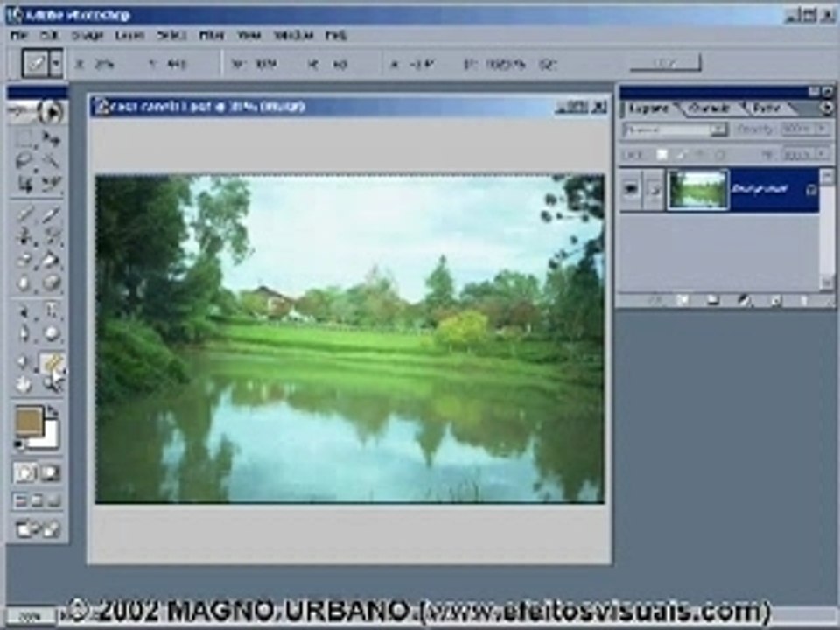This screenshot has height=630, width=840.
Task: Select the Paint Bucket tool
Action: [x=51, y=260]
